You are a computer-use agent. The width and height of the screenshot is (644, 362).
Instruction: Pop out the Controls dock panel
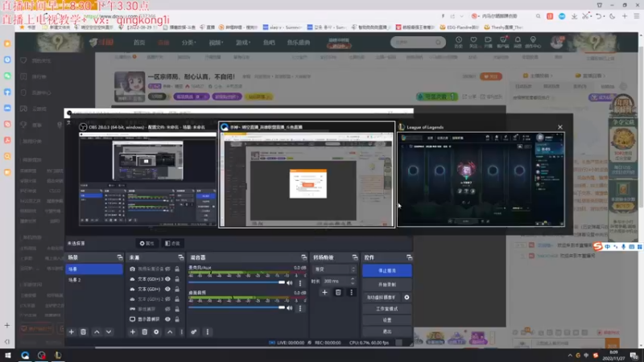(x=409, y=257)
